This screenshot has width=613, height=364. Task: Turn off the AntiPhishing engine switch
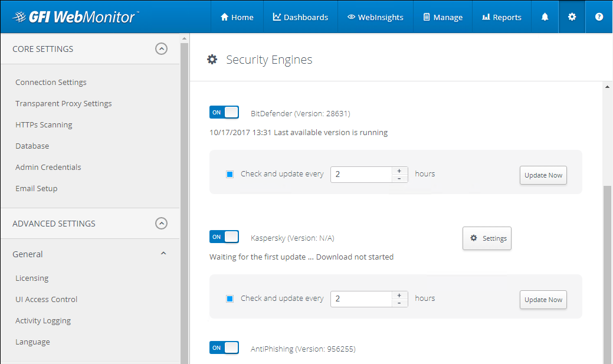click(224, 347)
